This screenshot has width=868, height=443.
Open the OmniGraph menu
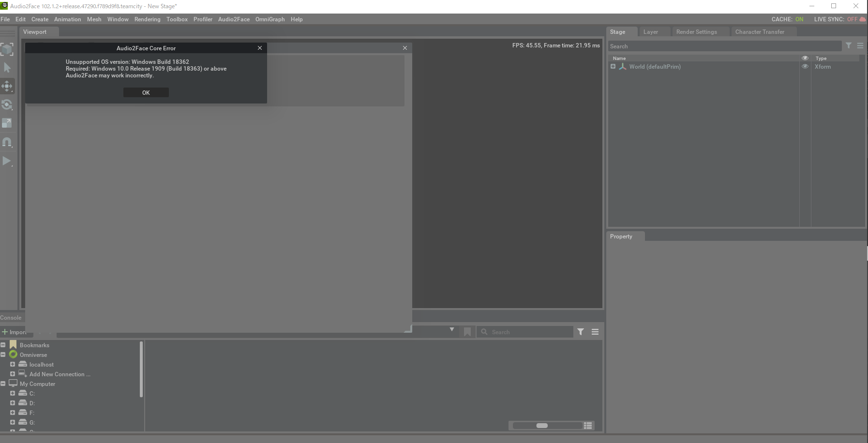270,19
